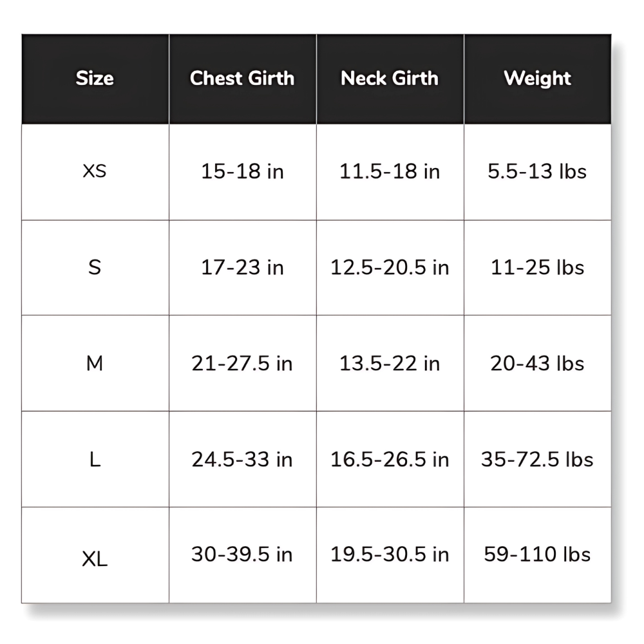
Task: Click the 5.5-13 lbs weight cell
Action: 538,172
